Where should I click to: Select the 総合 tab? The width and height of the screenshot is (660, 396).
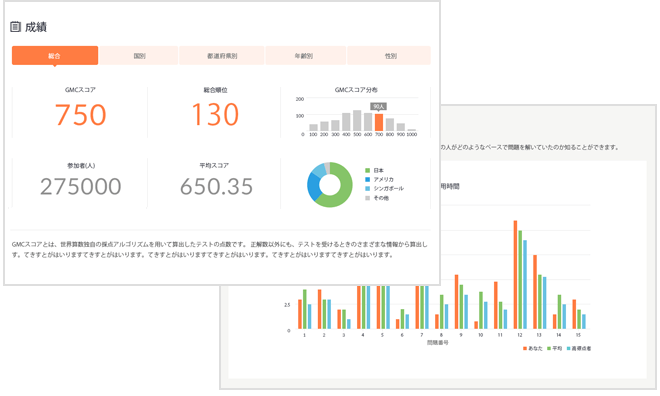point(55,56)
